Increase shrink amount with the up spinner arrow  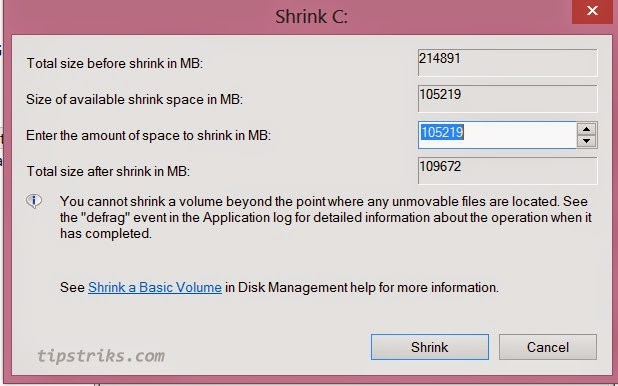(x=587, y=129)
